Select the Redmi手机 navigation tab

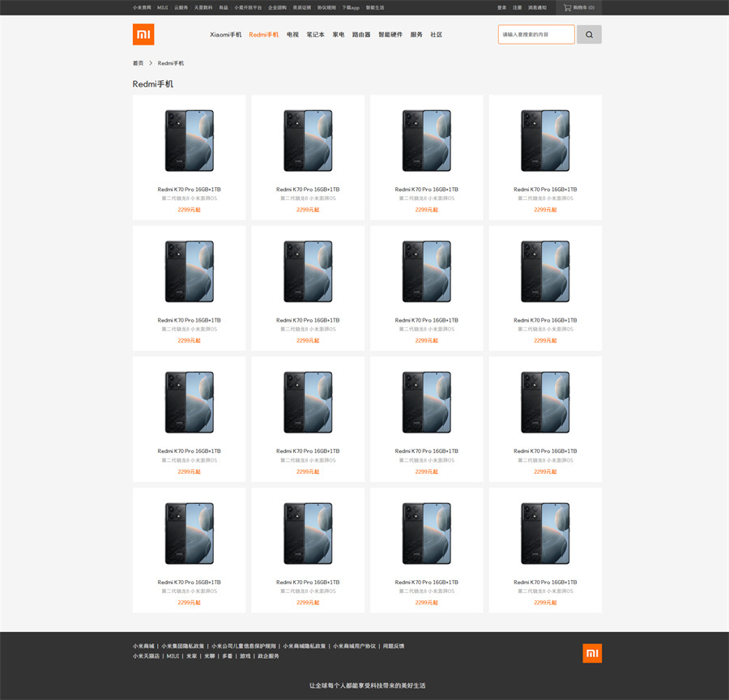[x=264, y=35]
